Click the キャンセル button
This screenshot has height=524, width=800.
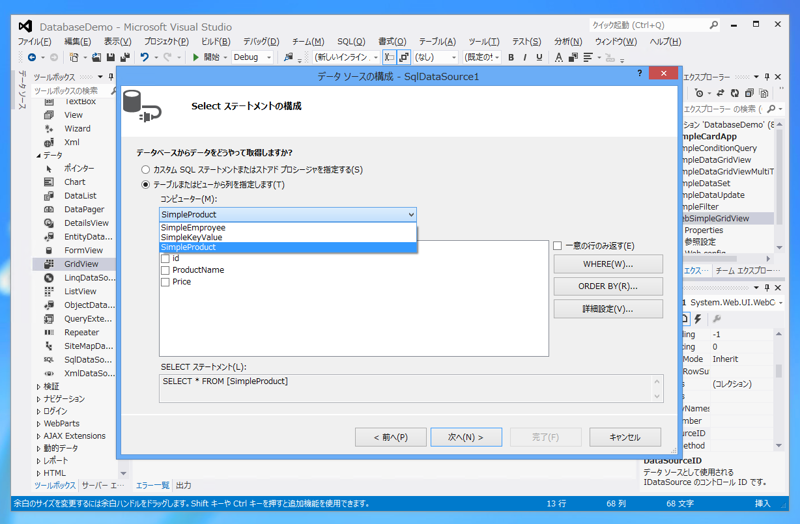pyautogui.click(x=625, y=437)
